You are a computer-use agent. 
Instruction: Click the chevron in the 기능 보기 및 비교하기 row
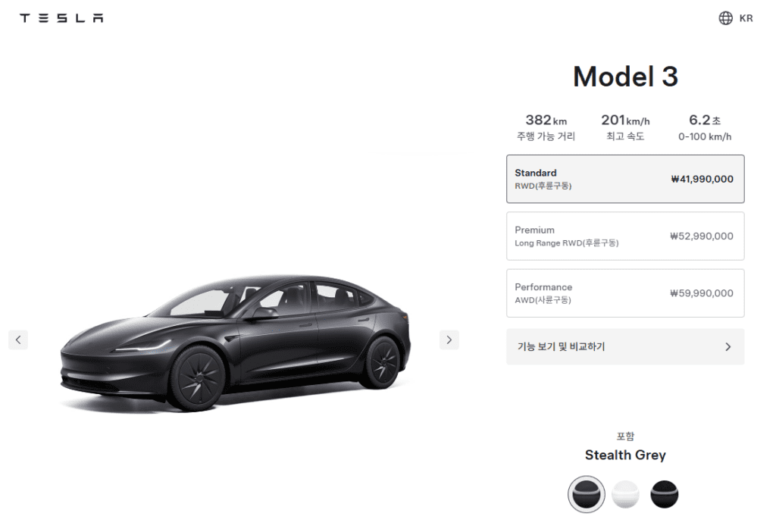click(727, 347)
